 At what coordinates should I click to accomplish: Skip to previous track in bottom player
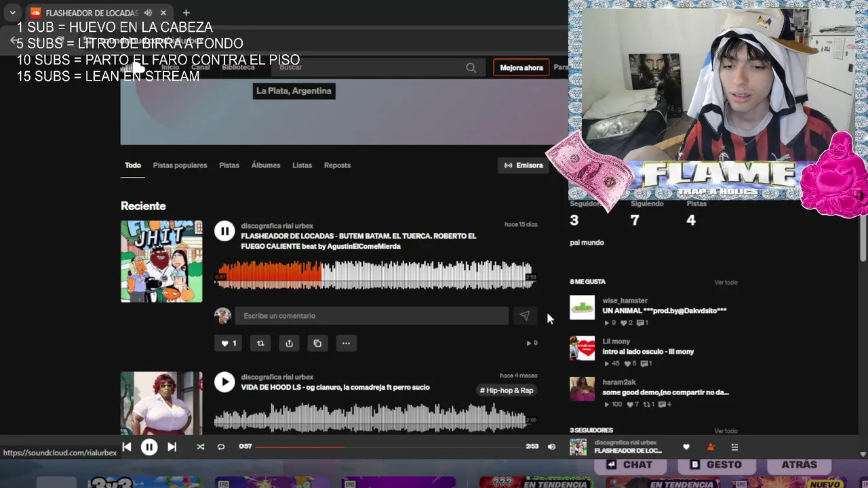[127, 447]
